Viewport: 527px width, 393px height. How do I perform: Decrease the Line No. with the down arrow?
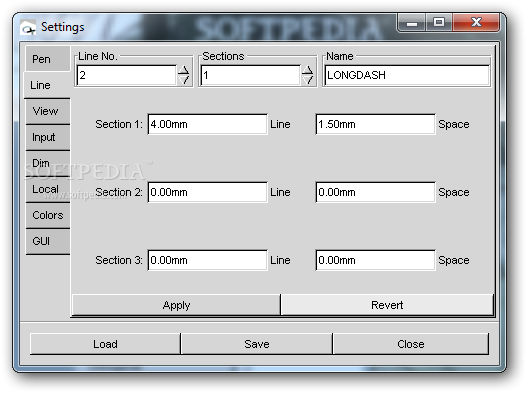point(184,80)
